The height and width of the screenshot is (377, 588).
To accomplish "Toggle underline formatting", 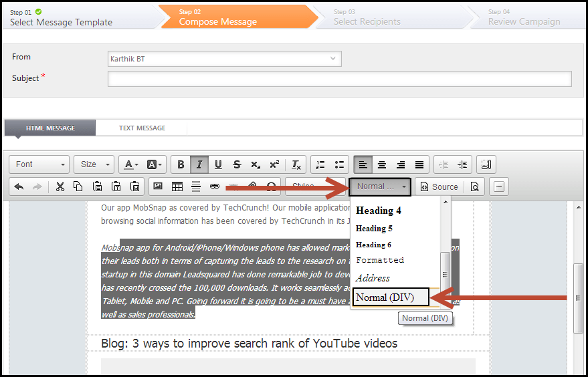I will tap(218, 164).
